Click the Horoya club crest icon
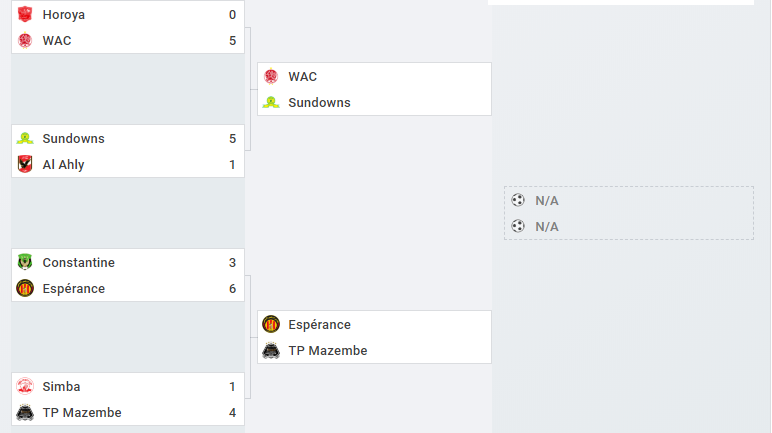The height and width of the screenshot is (433, 772). click(25, 14)
